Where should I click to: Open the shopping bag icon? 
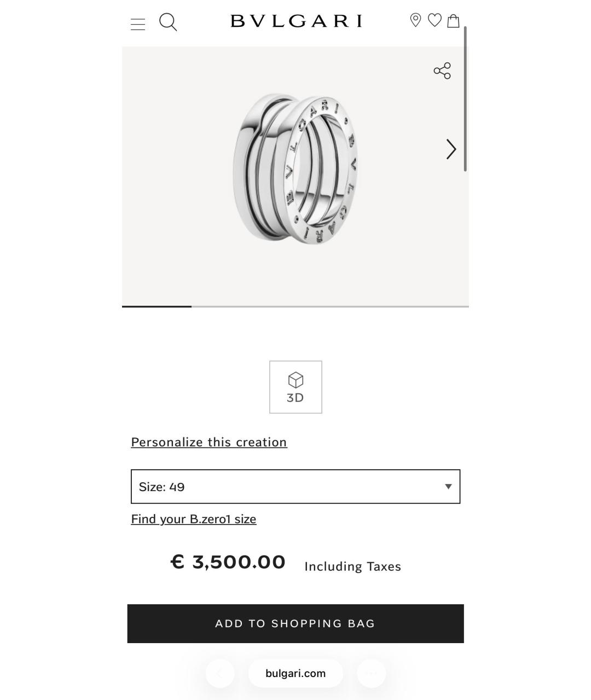453,20
